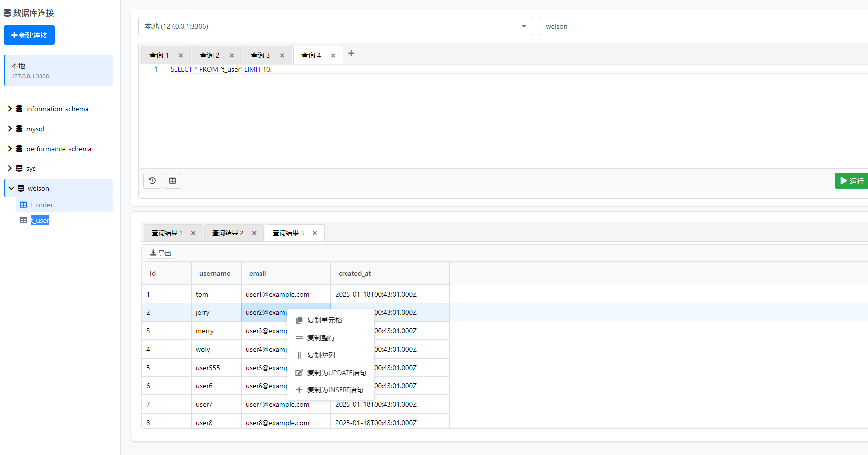Export results with 导出 button
The height and width of the screenshot is (455, 868).
tap(161, 253)
